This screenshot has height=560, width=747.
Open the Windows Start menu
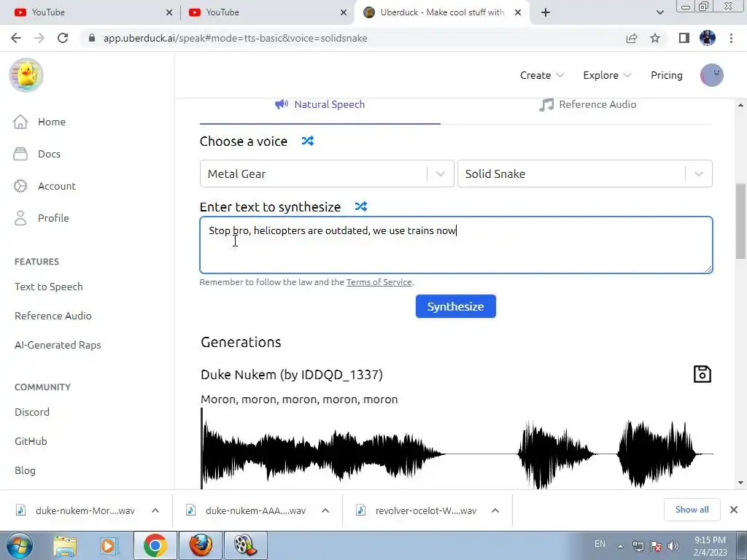click(x=19, y=545)
